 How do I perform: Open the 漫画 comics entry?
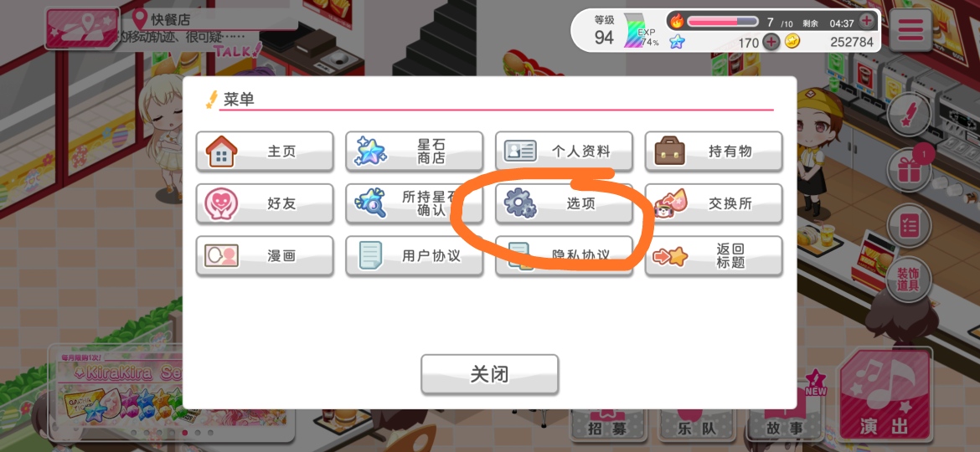(265, 256)
